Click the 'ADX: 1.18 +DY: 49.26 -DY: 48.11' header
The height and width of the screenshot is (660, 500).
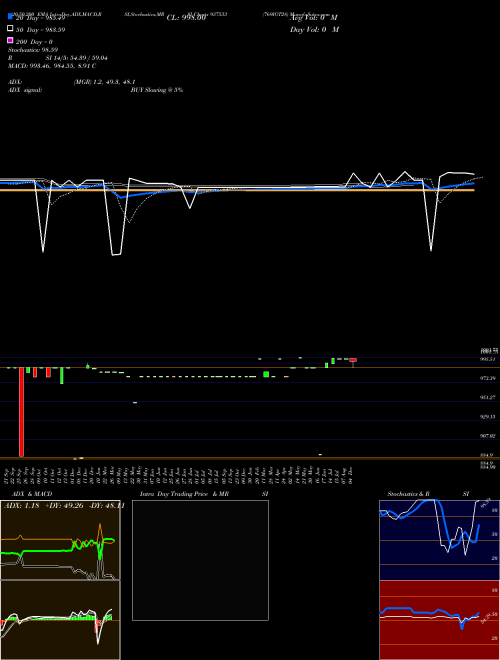[x=64, y=506]
